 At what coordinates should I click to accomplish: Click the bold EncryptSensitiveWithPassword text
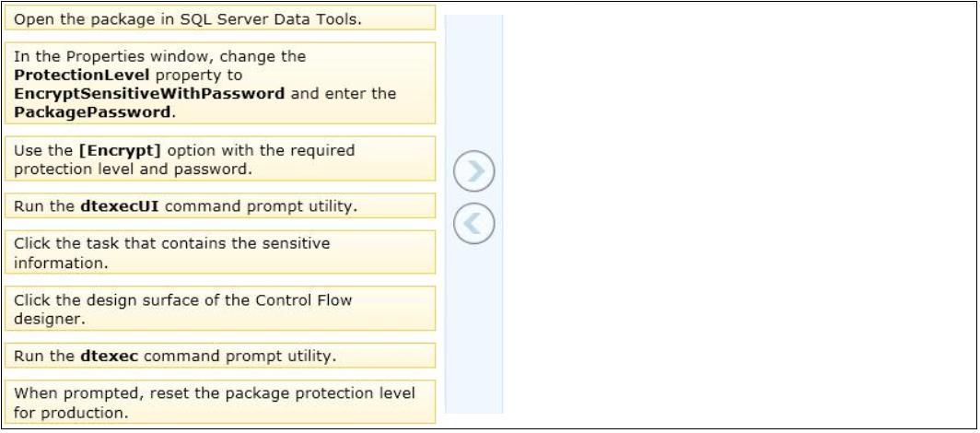[149, 94]
